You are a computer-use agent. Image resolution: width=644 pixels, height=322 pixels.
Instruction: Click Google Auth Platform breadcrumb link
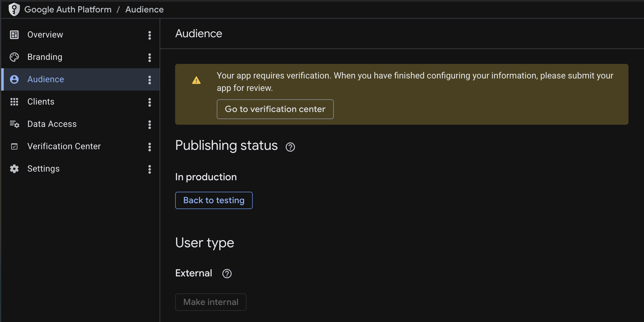pos(68,10)
